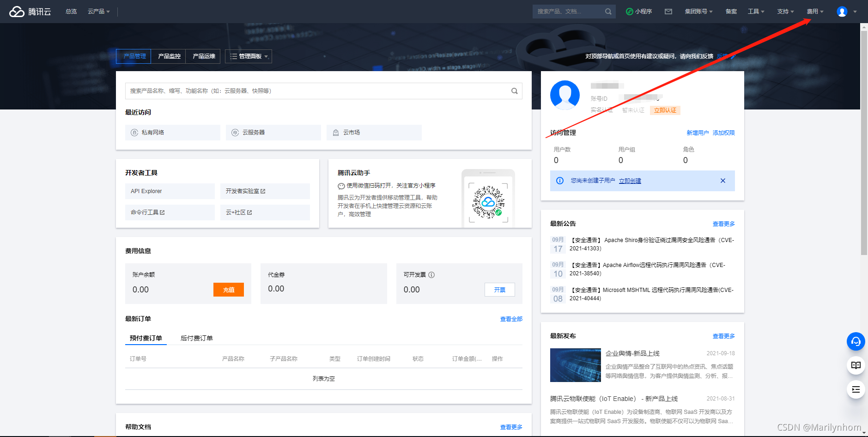Open the 管理面板 dropdown

click(249, 56)
